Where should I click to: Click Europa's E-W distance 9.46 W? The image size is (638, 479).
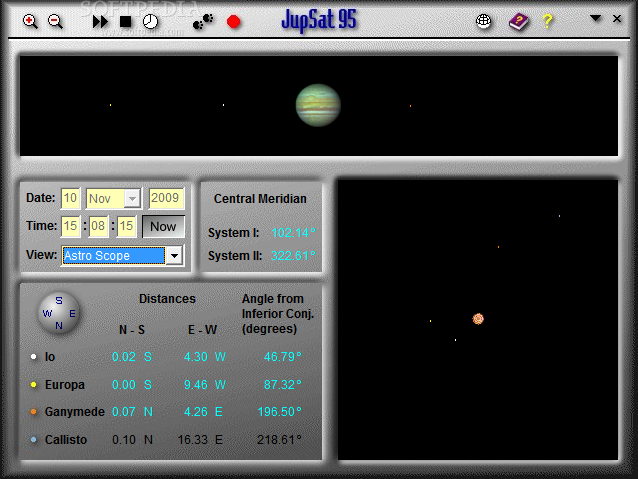coord(205,385)
